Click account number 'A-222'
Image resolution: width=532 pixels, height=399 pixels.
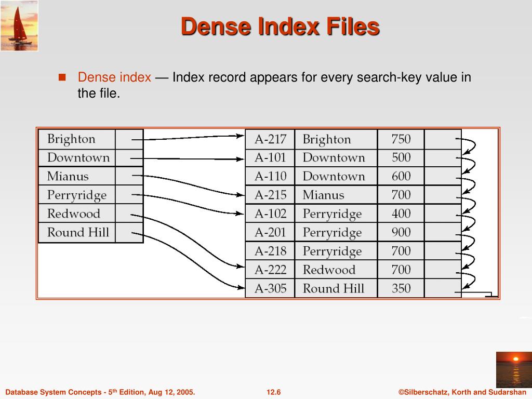(x=270, y=270)
